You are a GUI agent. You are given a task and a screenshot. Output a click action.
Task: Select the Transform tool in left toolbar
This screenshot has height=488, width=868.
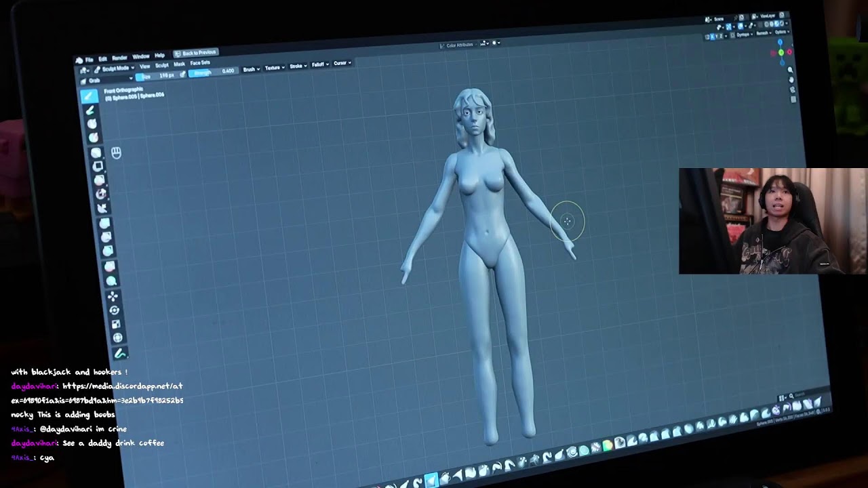click(117, 338)
